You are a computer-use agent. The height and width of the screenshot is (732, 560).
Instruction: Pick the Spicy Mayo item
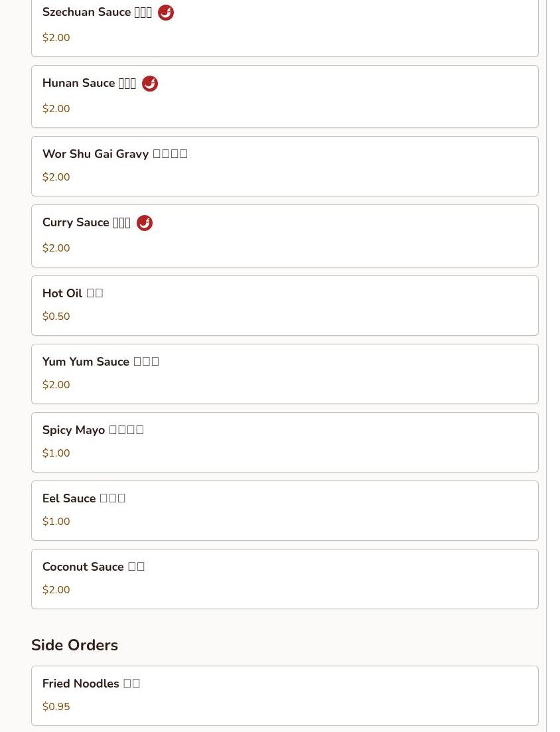coord(285,442)
